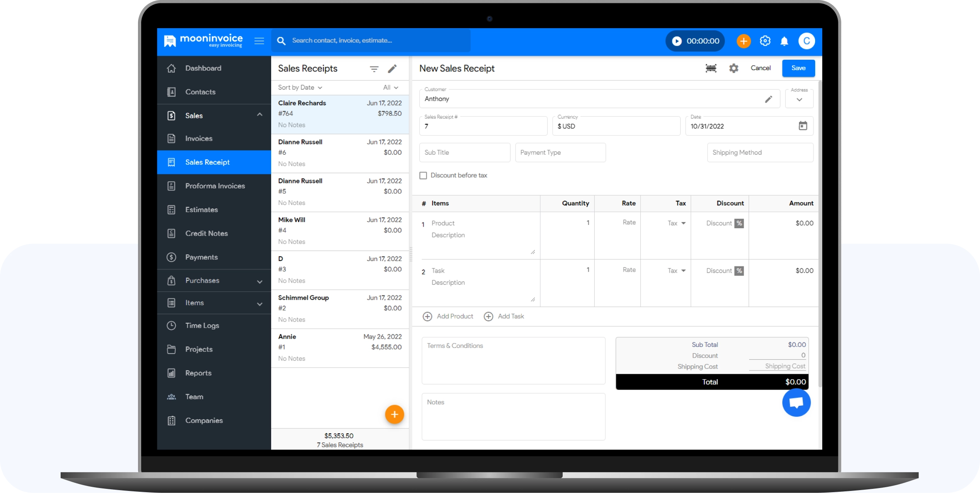The width and height of the screenshot is (980, 493).
Task: Toggle percent discount type on Product row
Action: tap(739, 223)
